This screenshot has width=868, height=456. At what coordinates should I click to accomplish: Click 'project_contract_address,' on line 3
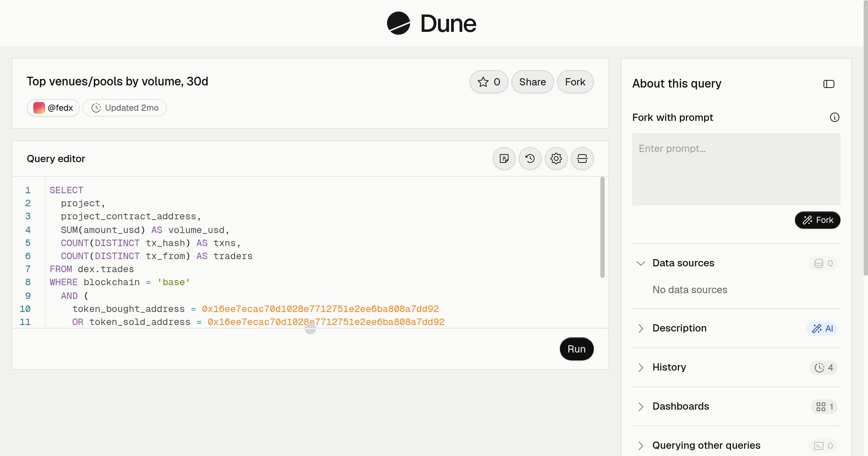click(x=131, y=216)
